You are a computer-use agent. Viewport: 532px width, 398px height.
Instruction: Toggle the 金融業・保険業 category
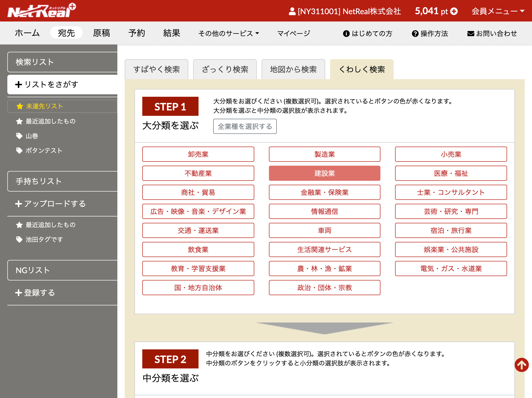tap(325, 192)
